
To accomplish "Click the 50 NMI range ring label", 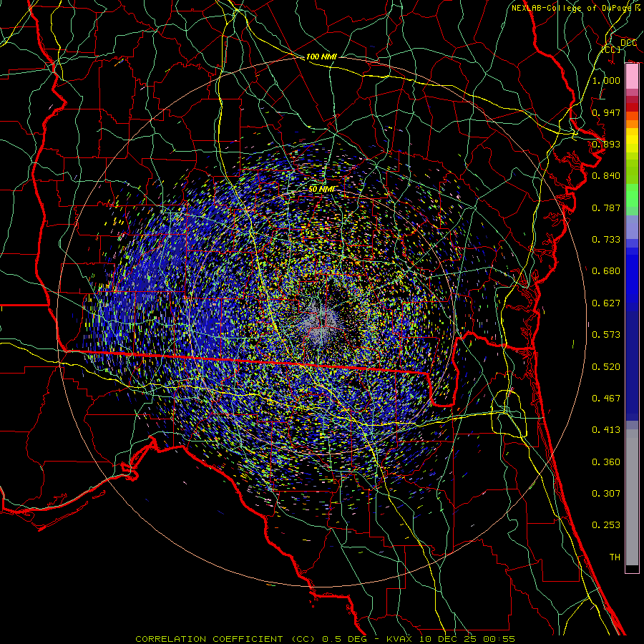I will point(321,190).
